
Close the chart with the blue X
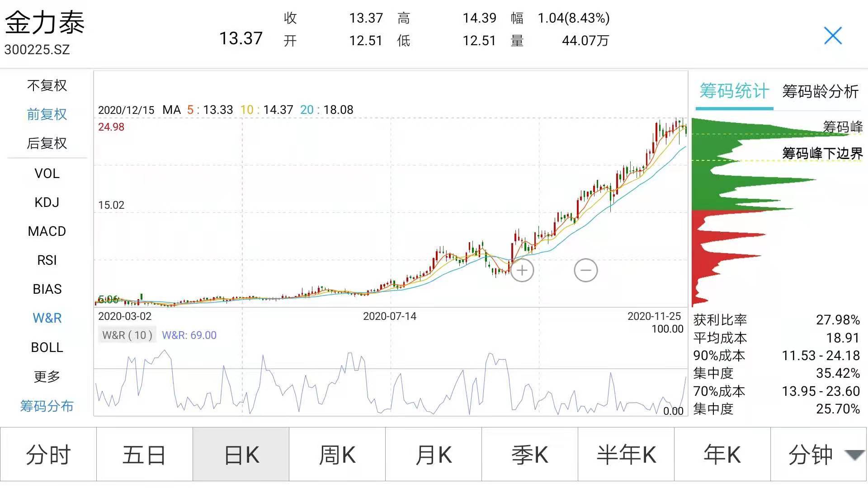[x=832, y=36]
